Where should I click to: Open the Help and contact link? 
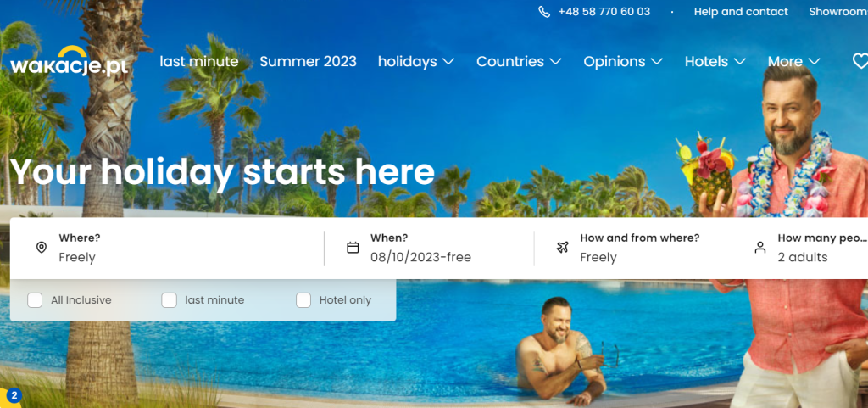tap(741, 12)
